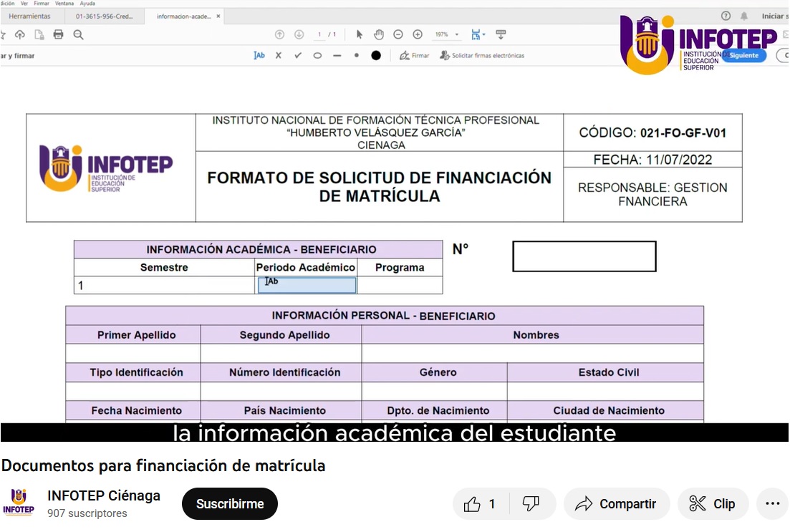Select the arrow selection tool
Screen dimensions: 790x532
point(360,34)
